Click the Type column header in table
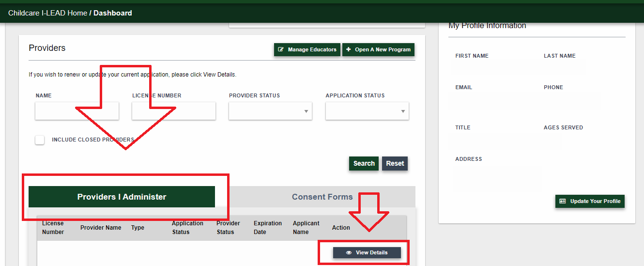Image resolution: width=644 pixels, height=266 pixels. point(138,228)
